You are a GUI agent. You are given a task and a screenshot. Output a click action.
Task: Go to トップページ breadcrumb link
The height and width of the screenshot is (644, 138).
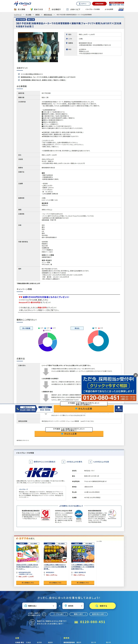pos(18,15)
